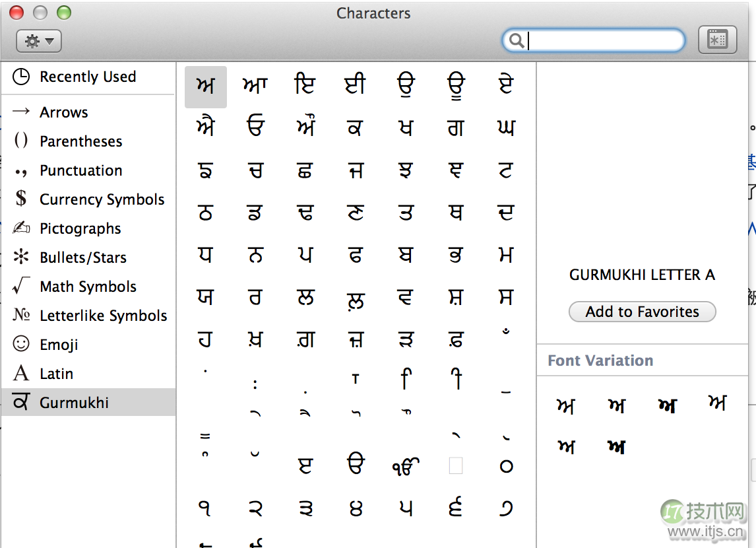Select Gurmukhi letter MA (ਮ) in grid
The image size is (756, 548).
click(x=506, y=256)
